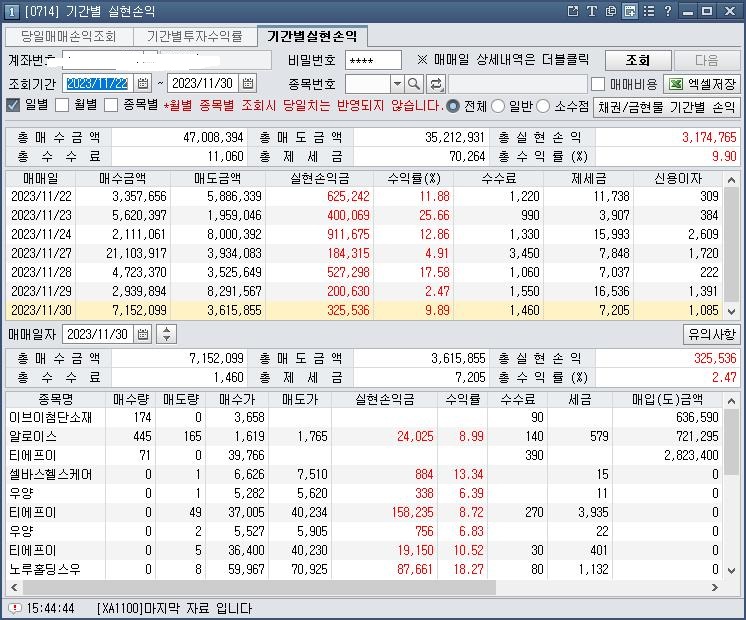This screenshot has width=746, height=620.
Task: Click the T font icon in title bar
Action: point(592,11)
